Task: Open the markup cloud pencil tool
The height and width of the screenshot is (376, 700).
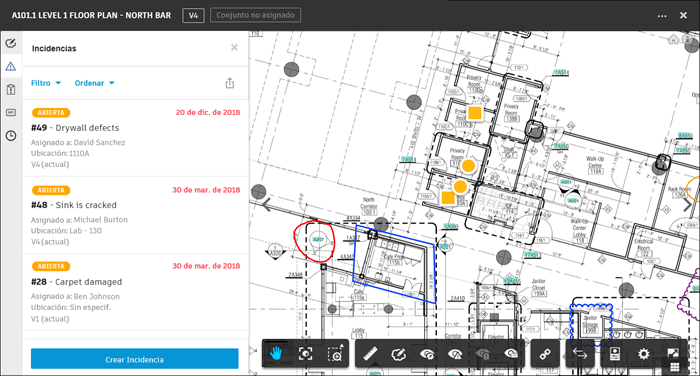Action: pyautogui.click(x=398, y=354)
